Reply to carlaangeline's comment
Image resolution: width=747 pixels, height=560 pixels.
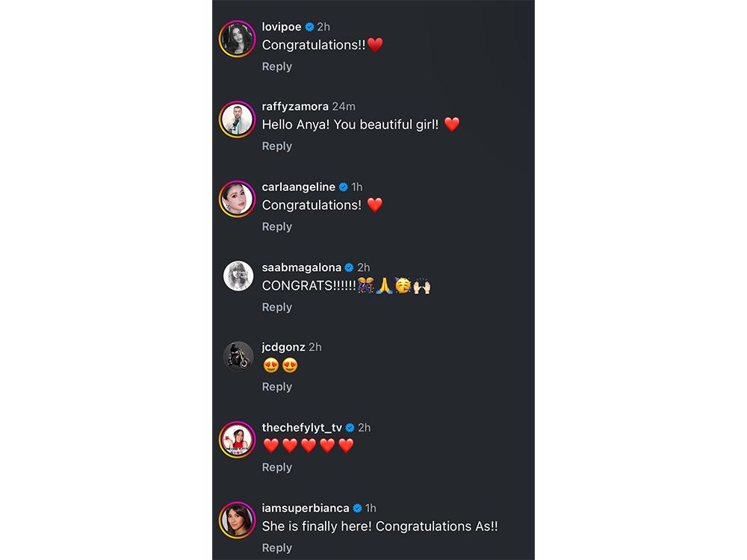[x=277, y=227]
